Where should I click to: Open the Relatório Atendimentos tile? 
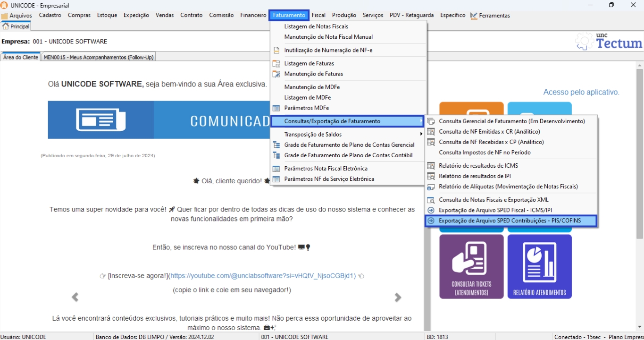tap(539, 266)
